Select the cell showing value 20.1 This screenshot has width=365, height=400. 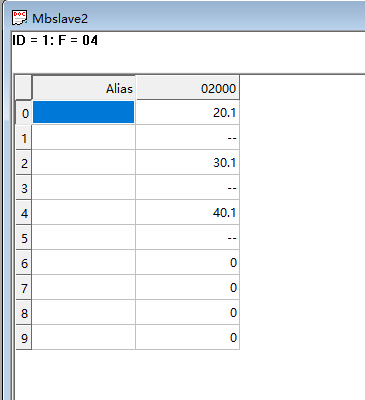tap(187, 112)
